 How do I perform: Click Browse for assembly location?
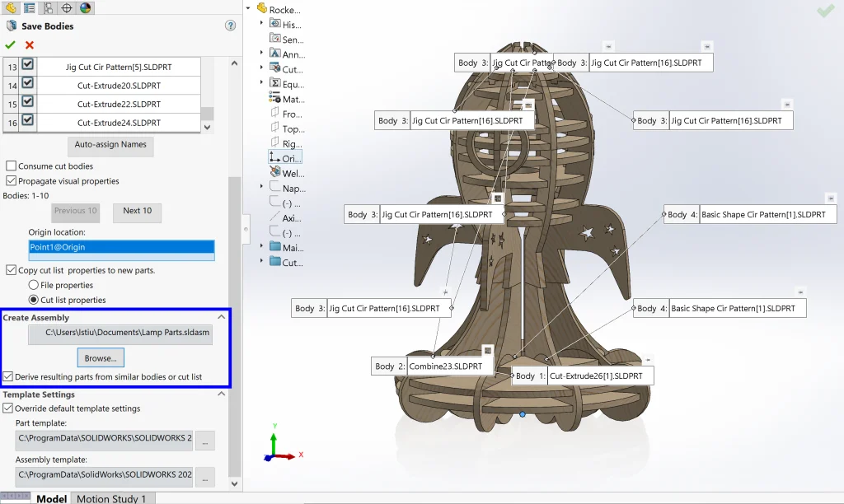tap(101, 358)
